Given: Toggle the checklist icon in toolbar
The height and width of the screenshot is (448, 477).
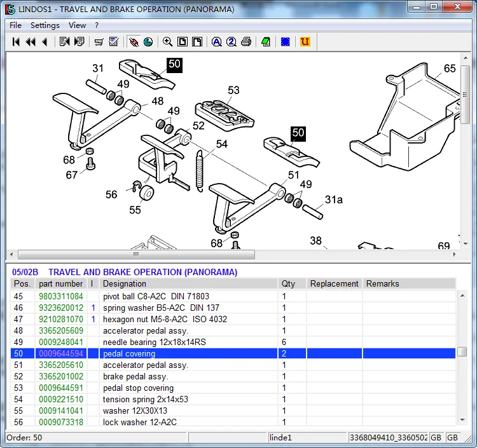Looking at the screenshot, I should click(114, 42).
